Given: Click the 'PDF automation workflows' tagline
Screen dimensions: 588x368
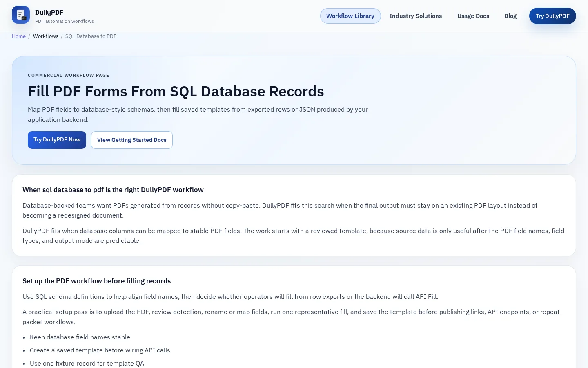Looking at the screenshot, I should [65, 21].
